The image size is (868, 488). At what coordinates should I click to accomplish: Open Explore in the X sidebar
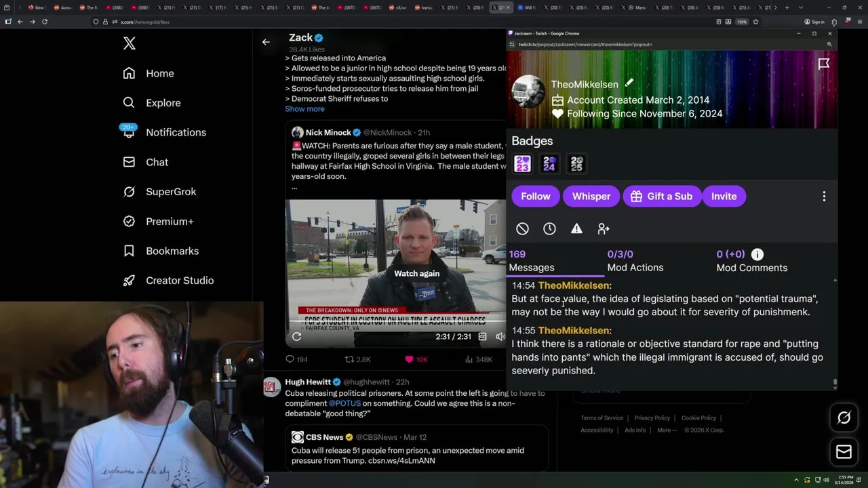pyautogui.click(x=152, y=103)
